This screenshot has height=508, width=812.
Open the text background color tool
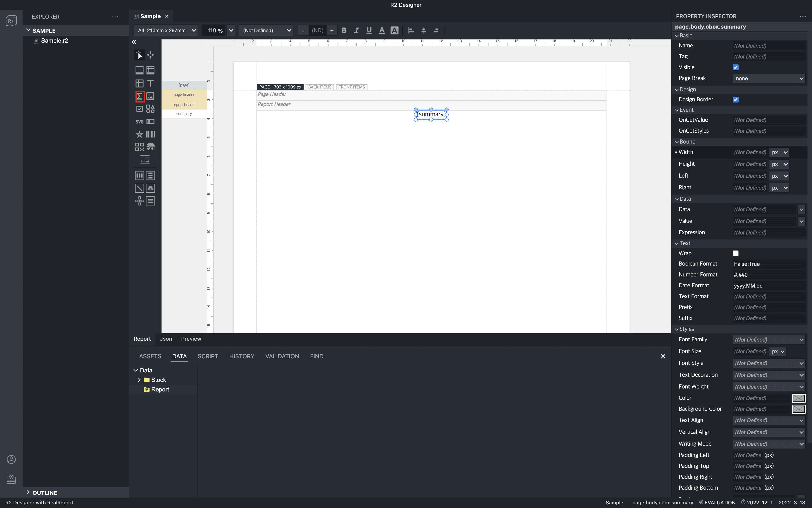coord(395,30)
